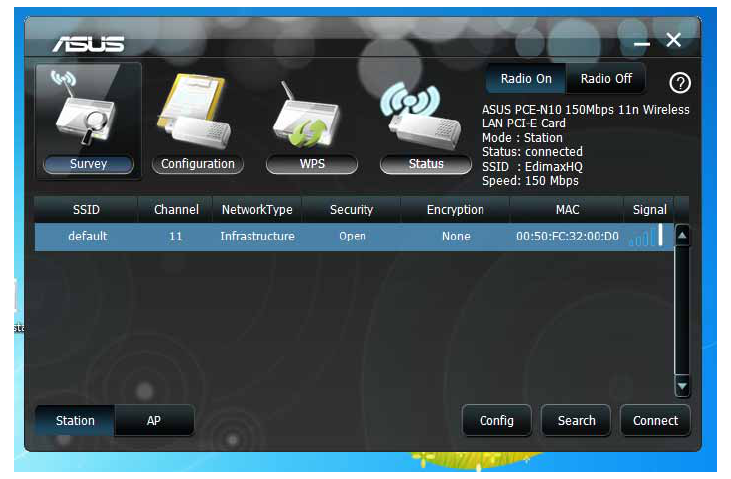Click the 'Mode : Station' text
Image resolution: width=731 pixels, height=479 pixels.
coord(522,138)
